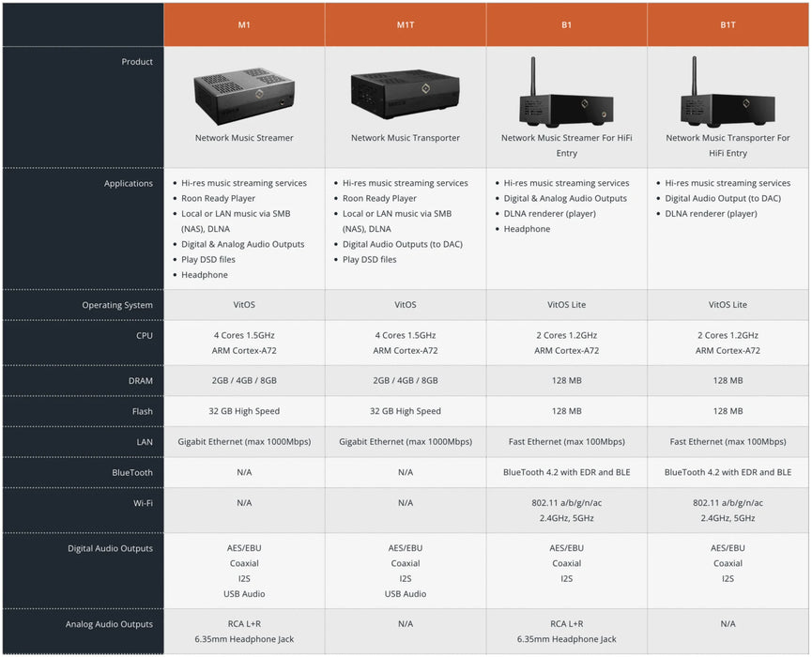Viewport: 812px width, 657px height.
Task: Click the 'Network Music Streamer' caption under M1
Action: tap(244, 138)
